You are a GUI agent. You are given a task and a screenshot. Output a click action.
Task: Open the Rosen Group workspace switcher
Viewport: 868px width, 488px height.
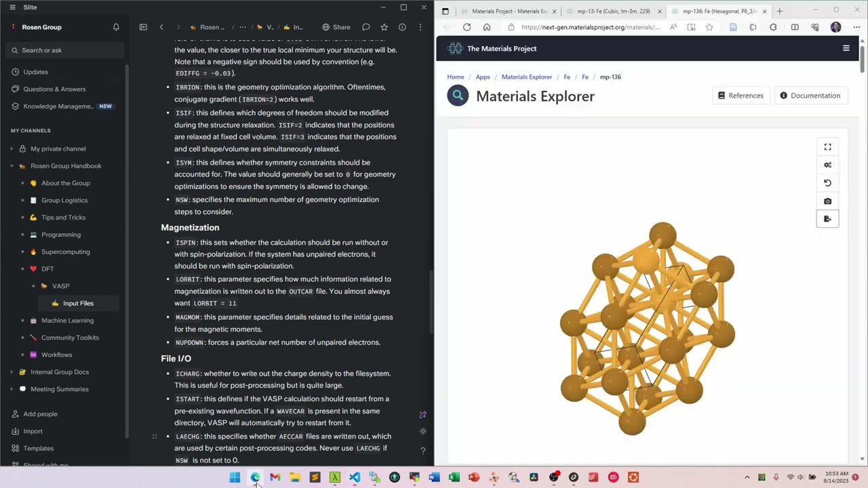click(41, 27)
